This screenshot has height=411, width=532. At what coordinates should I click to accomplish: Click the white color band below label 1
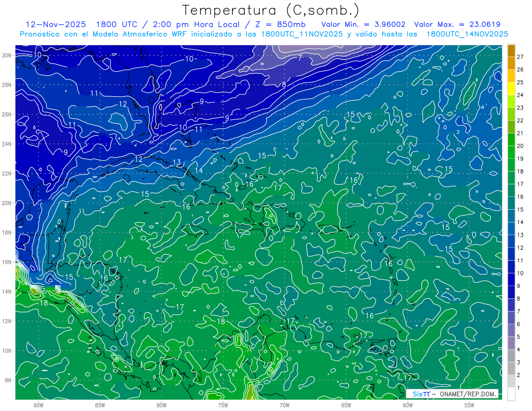pyautogui.click(x=512, y=394)
